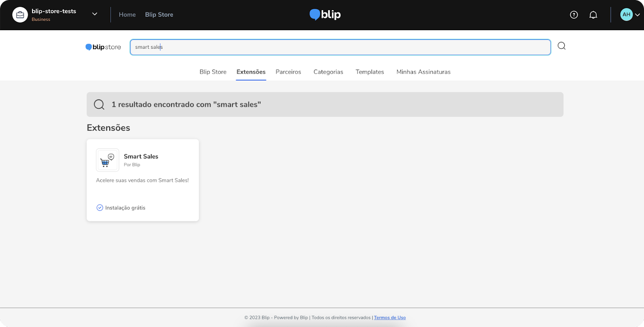Expand the user account chevron

[x=637, y=15]
